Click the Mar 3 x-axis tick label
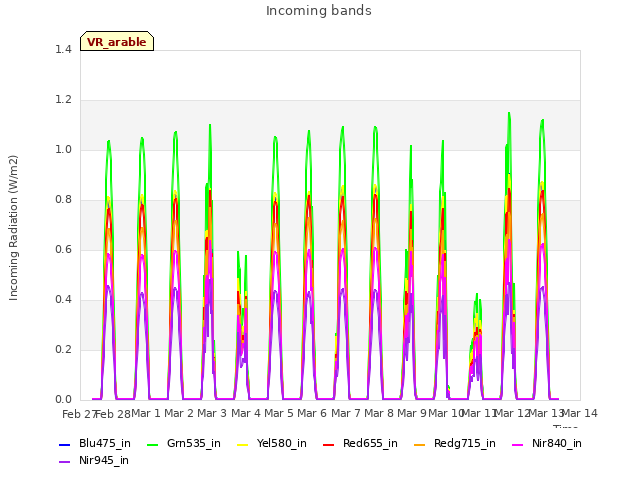Screen dimensions: 640x480 pos(212,413)
